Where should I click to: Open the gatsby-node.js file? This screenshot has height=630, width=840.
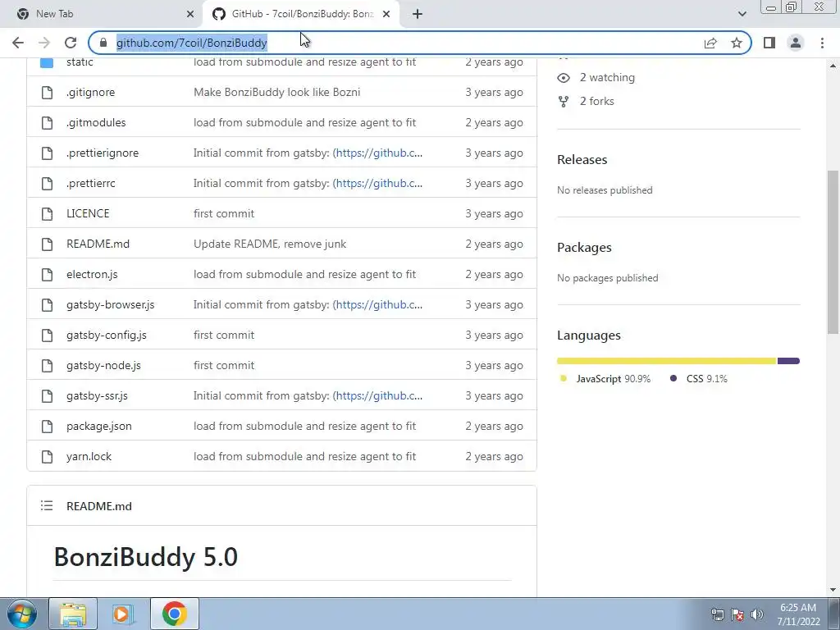pyautogui.click(x=103, y=365)
